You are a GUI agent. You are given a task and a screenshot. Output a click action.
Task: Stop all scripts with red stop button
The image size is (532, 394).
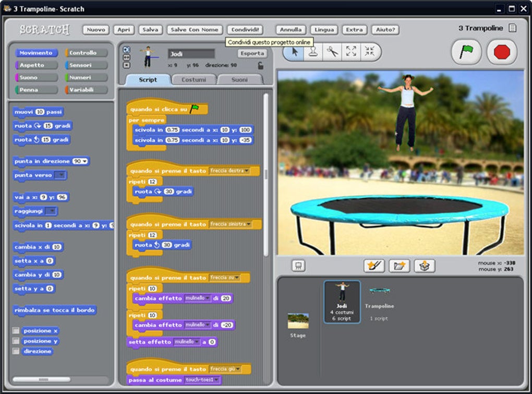[x=502, y=52]
